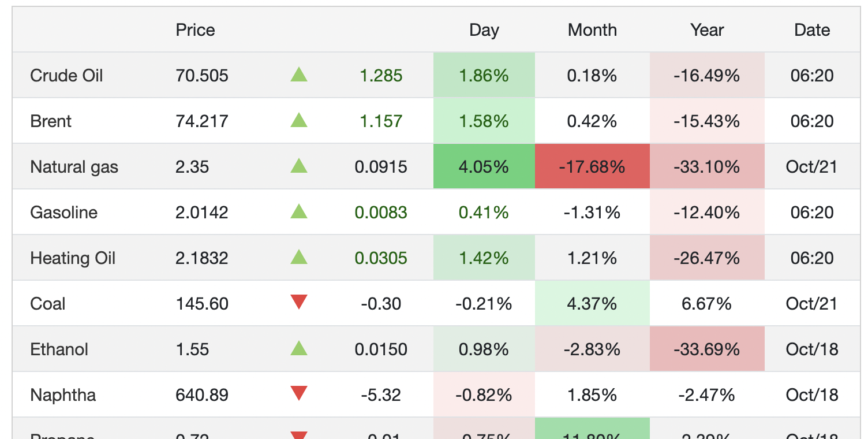Select Ethanol price 1.55
Screen dimensions: 868x439
pyautogui.click(x=192, y=349)
